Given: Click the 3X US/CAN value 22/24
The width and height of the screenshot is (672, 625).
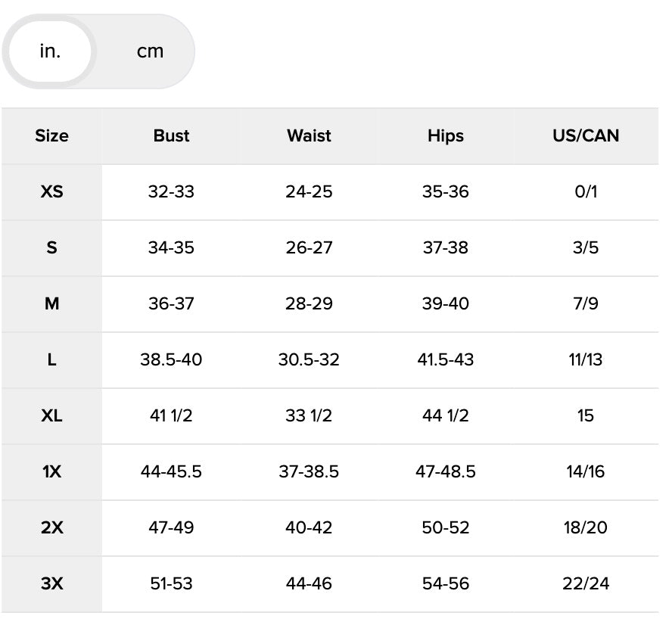Looking at the screenshot, I should (586, 584).
